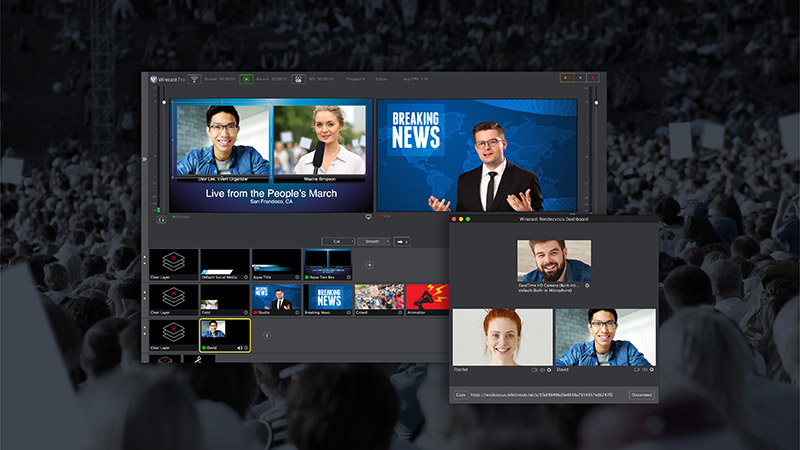Open settings gear on David shot
The image size is (800, 450).
[246, 348]
